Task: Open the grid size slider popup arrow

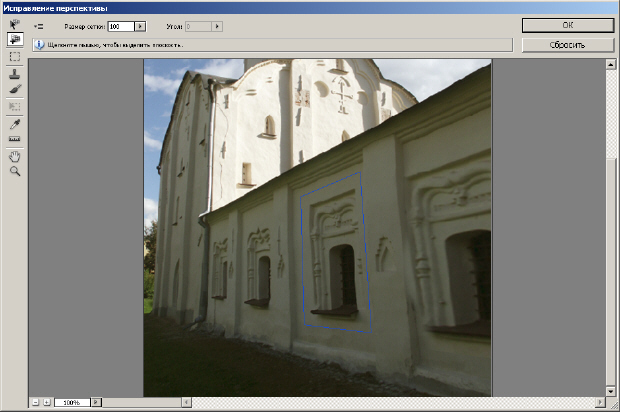Action: click(140, 26)
